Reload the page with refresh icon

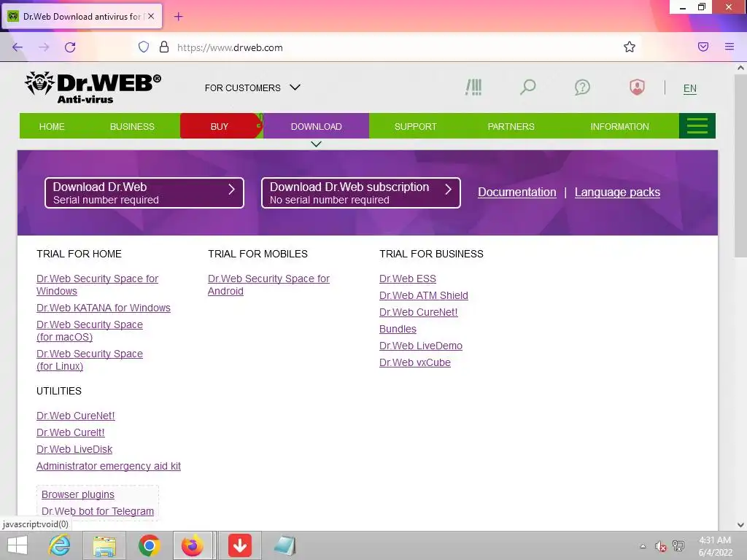tap(70, 47)
